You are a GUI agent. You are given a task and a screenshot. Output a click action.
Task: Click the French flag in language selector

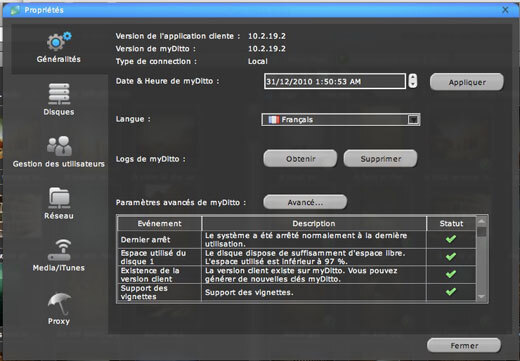[273, 120]
